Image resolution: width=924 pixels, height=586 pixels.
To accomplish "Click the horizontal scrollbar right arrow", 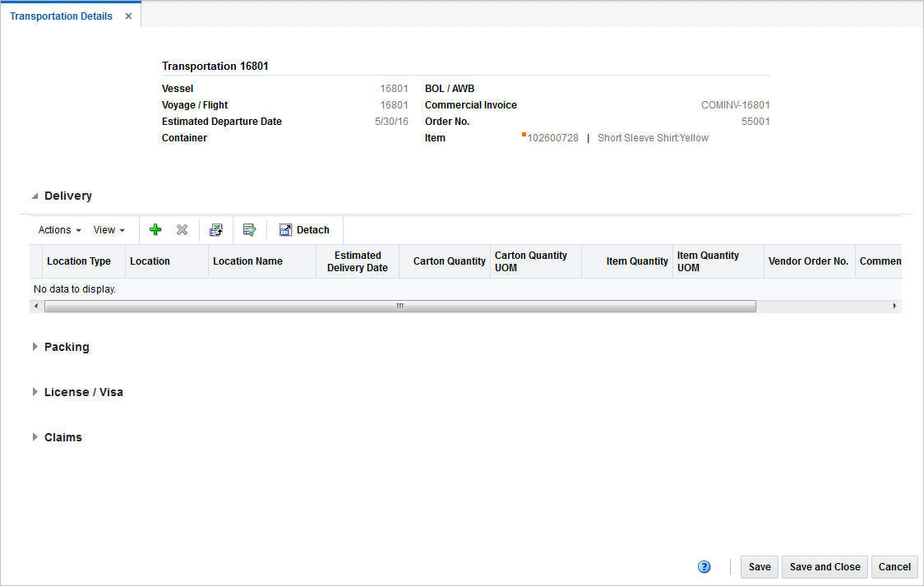I will pos(894,306).
